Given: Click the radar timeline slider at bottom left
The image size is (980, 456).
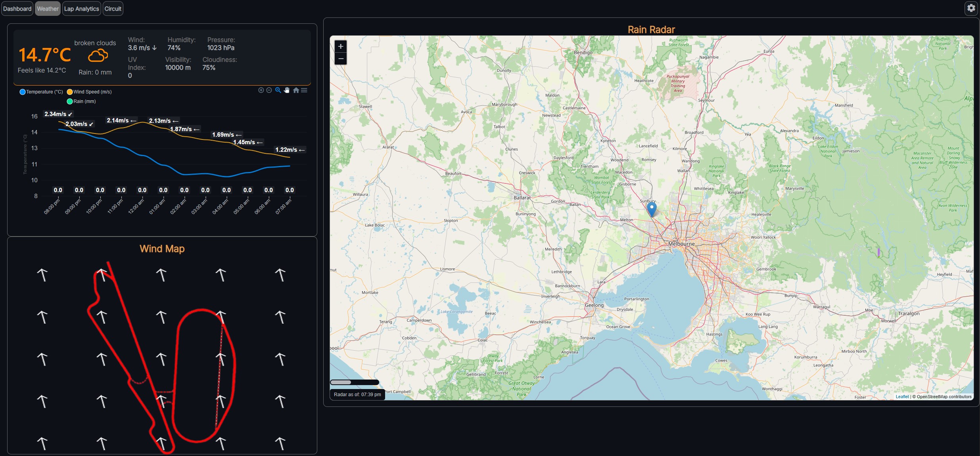Looking at the screenshot, I should [x=355, y=382].
